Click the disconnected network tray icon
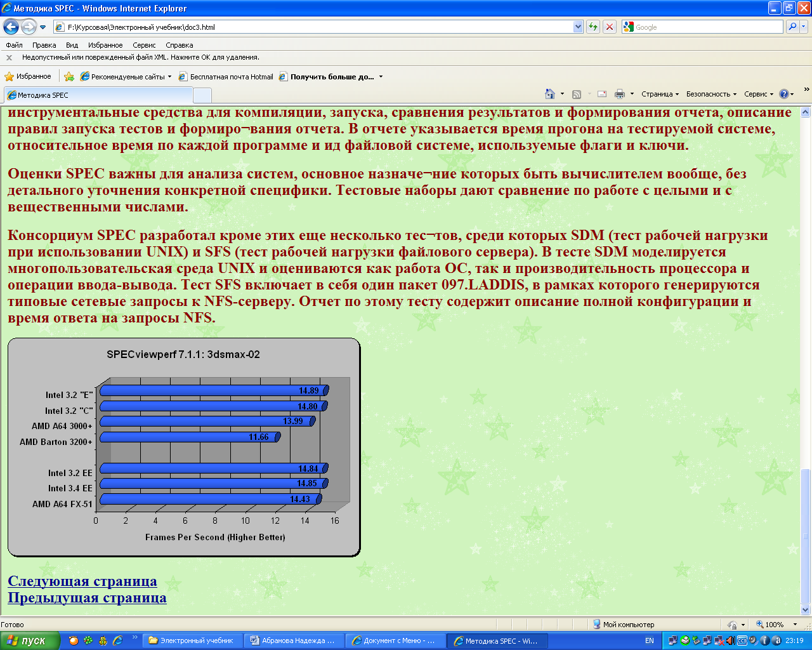 pos(719,640)
